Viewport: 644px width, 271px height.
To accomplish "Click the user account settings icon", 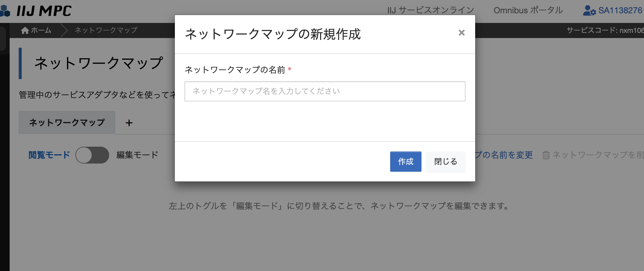I will [x=589, y=11].
